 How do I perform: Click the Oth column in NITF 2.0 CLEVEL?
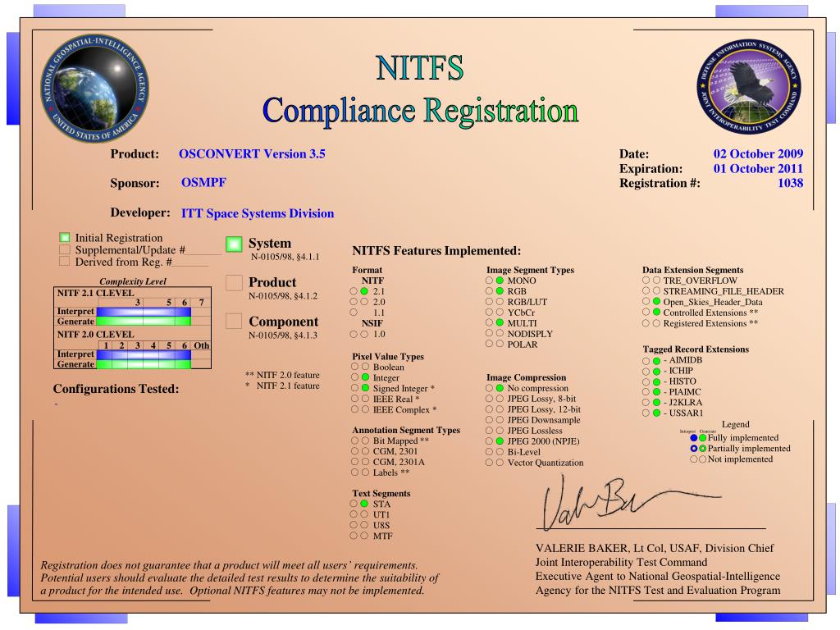(202, 345)
